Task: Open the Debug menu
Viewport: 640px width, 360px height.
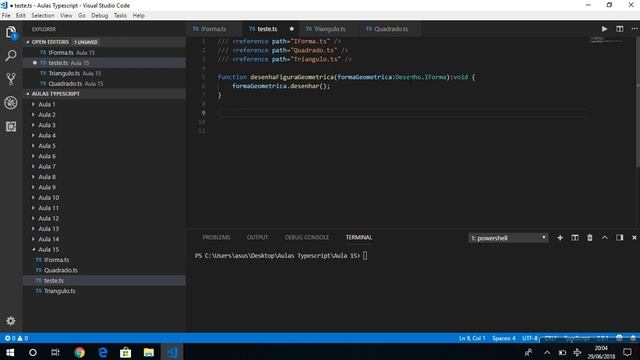Action: [x=100, y=16]
